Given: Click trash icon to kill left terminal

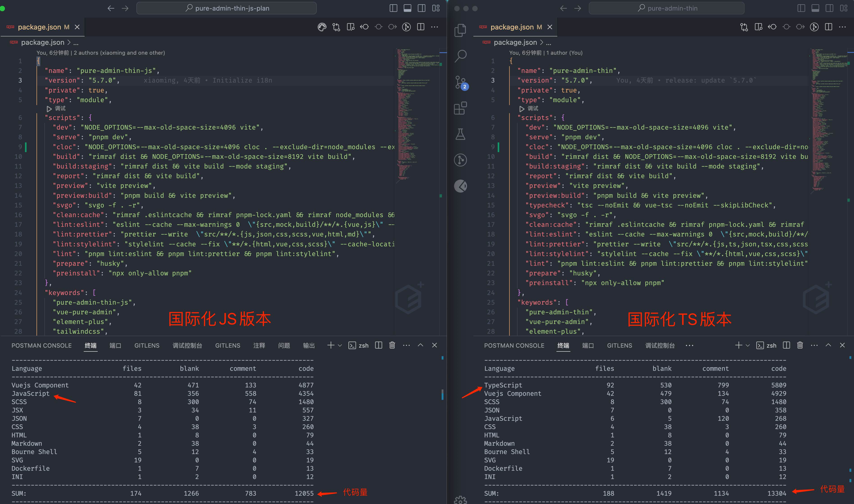Looking at the screenshot, I should point(392,345).
